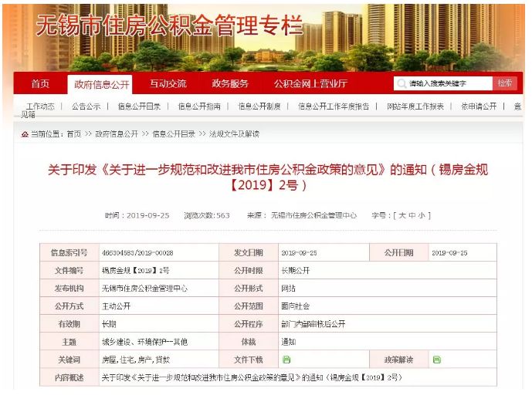Focus the 请输入搜索关键字 search field
Image resolution: width=532 pixels, height=419 pixels.
(442, 83)
